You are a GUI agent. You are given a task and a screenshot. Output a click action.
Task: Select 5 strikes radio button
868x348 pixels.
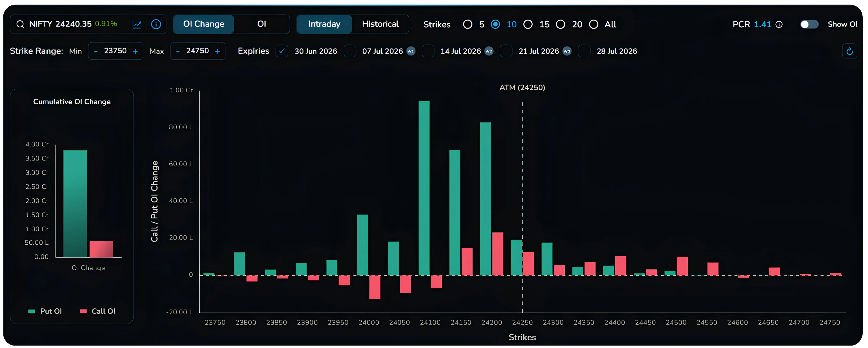[468, 24]
